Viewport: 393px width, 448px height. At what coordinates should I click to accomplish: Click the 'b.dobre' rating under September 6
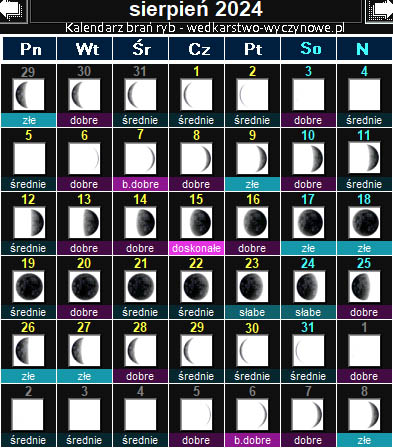[x=252, y=440]
